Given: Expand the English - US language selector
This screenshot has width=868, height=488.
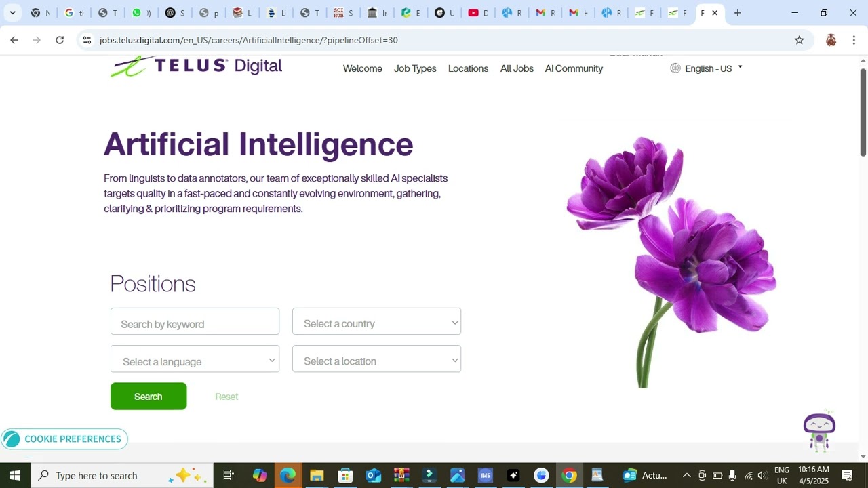Looking at the screenshot, I should coord(713,68).
